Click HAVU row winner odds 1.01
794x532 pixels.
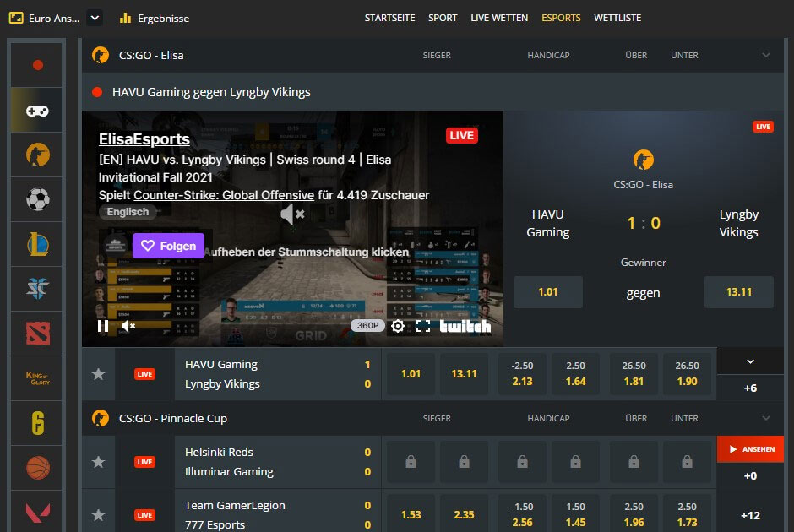pos(411,373)
